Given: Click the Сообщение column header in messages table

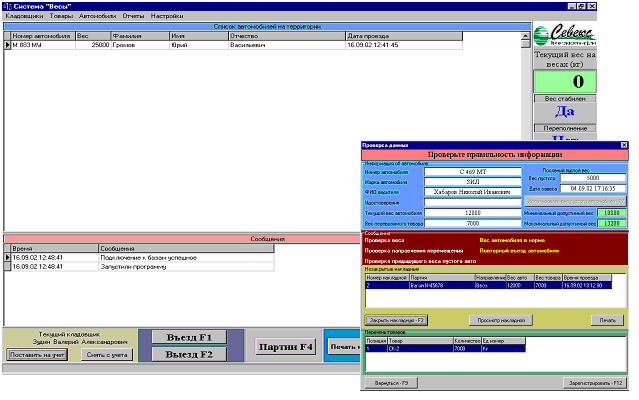Looking at the screenshot, I should coord(186,248).
